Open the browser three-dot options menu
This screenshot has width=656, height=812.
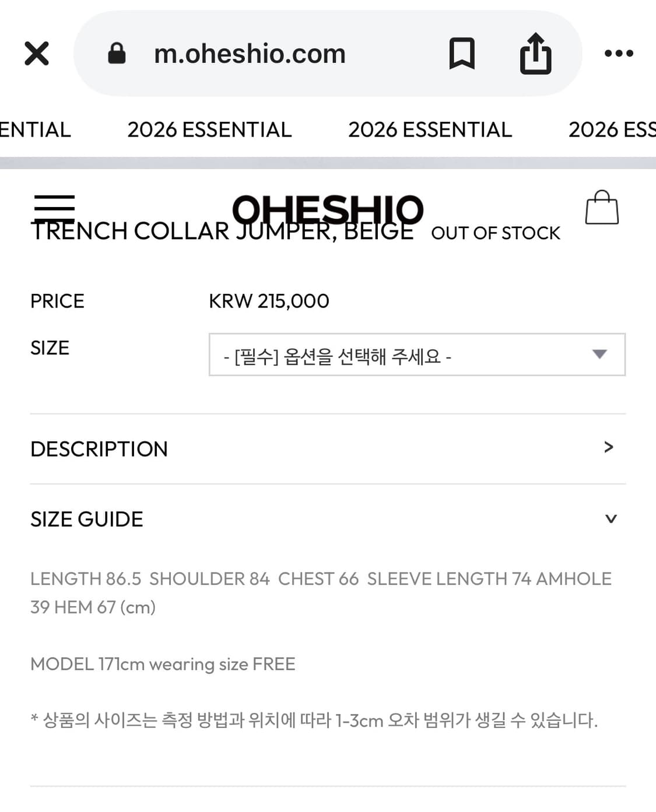[619, 53]
